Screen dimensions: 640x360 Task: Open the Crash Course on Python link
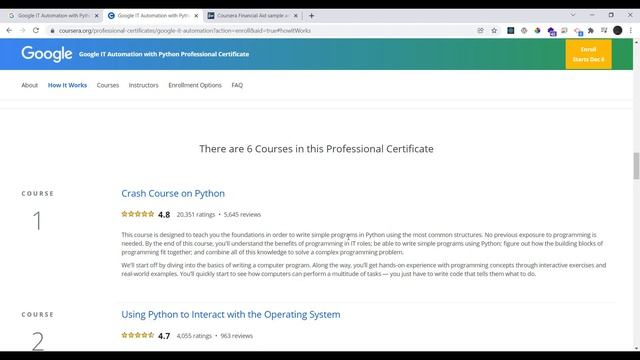tap(173, 193)
